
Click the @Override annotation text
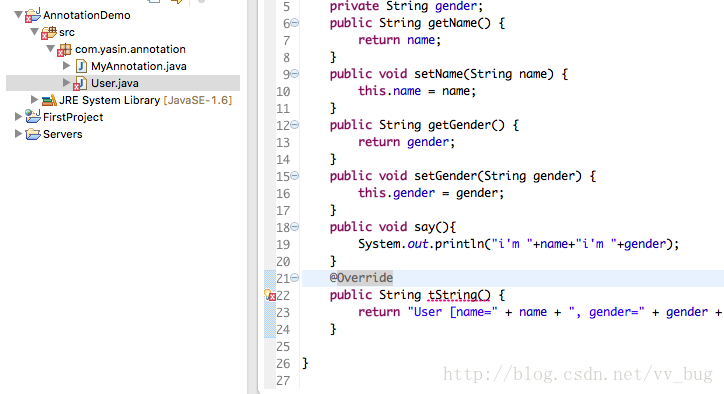[x=361, y=278]
